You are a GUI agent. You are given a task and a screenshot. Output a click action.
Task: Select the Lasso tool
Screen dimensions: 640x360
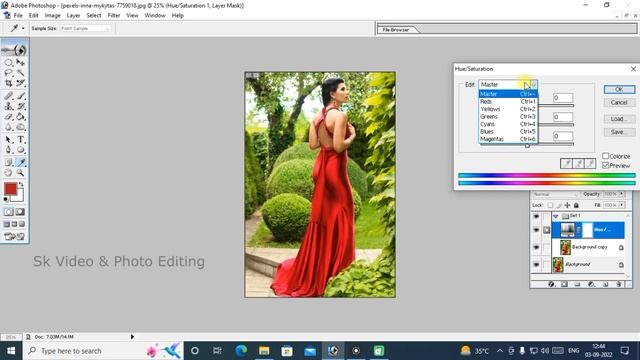click(x=8, y=73)
